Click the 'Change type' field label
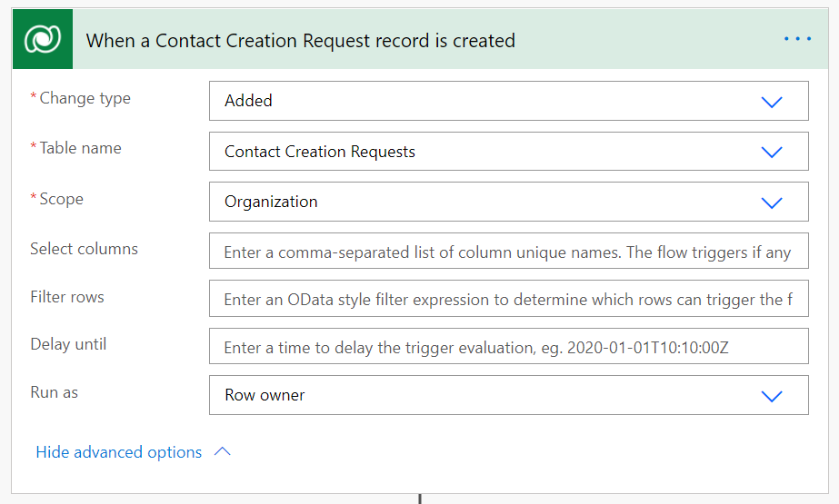The width and height of the screenshot is (839, 504). [85, 98]
